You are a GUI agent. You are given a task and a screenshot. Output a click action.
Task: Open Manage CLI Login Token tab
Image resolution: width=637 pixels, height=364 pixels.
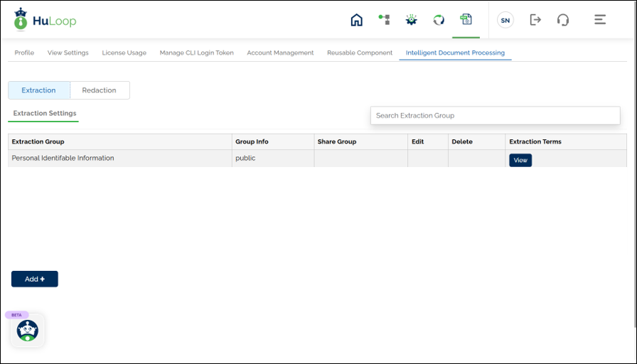point(196,53)
